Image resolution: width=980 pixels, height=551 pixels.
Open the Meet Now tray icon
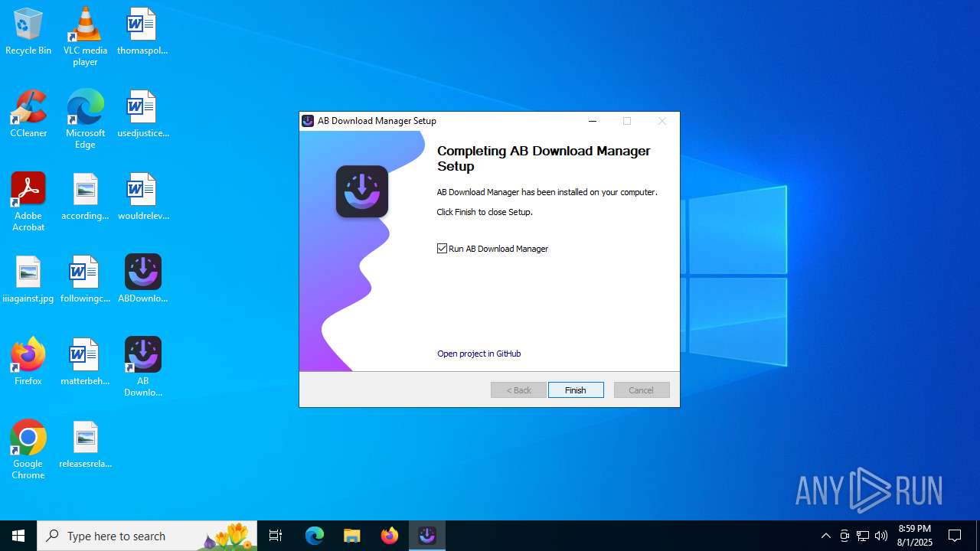tap(844, 536)
